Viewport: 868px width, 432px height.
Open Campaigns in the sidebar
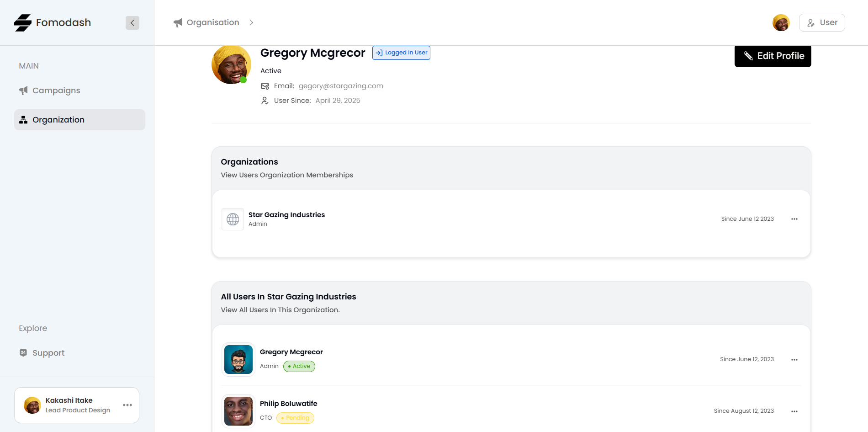tap(56, 91)
